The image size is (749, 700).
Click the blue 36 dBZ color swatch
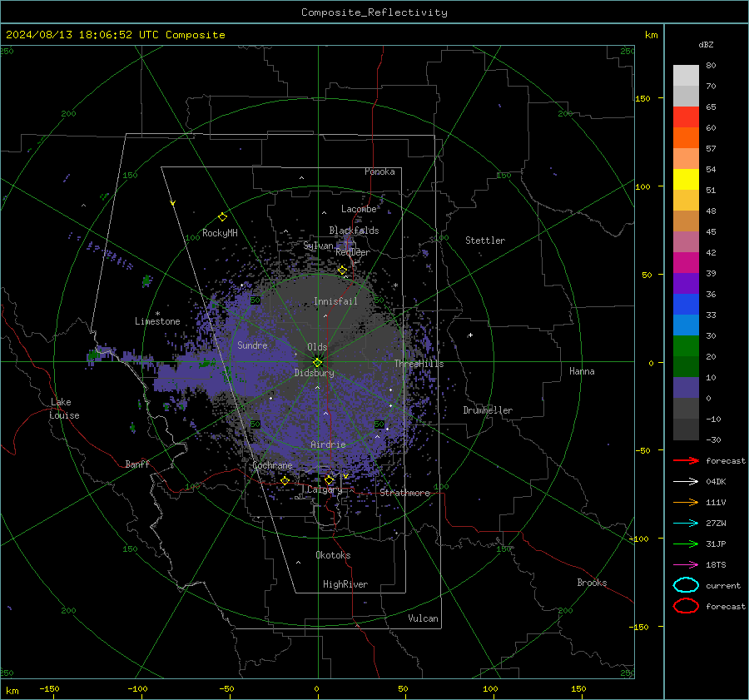pos(686,305)
